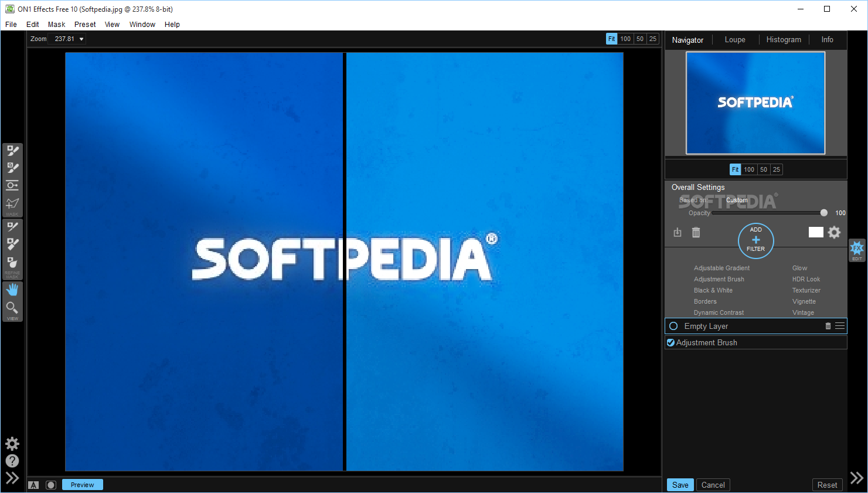Switch to the Loupe tab
This screenshot has width=868, height=493.
point(735,39)
